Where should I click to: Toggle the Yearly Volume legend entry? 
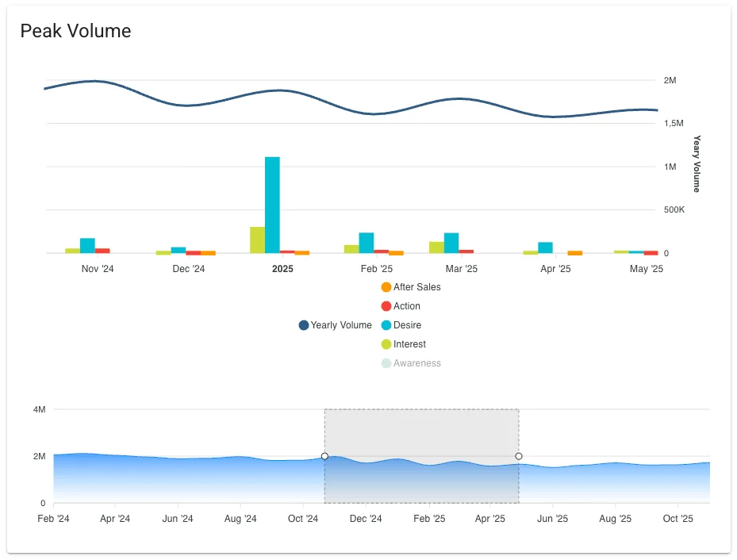click(340, 325)
